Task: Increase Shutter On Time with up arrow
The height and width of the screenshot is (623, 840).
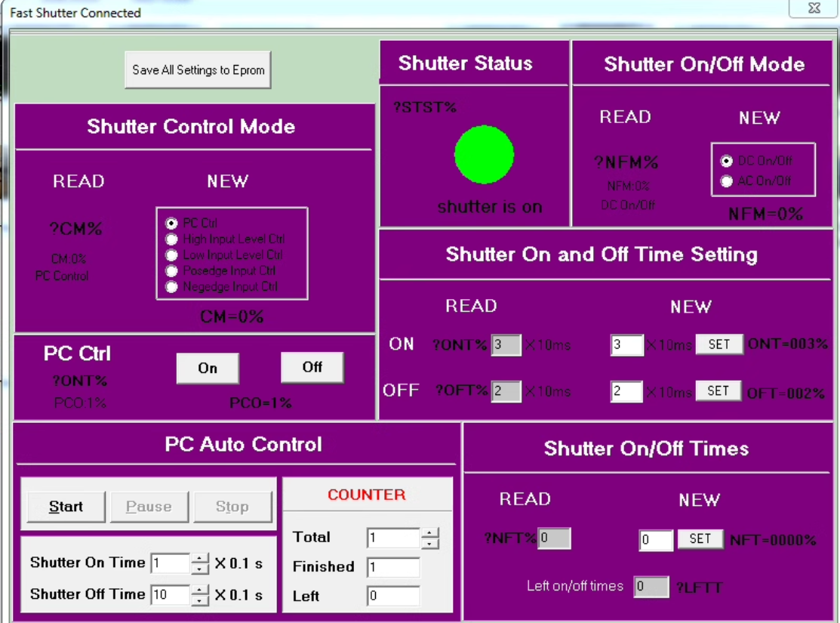Action: [x=199, y=559]
